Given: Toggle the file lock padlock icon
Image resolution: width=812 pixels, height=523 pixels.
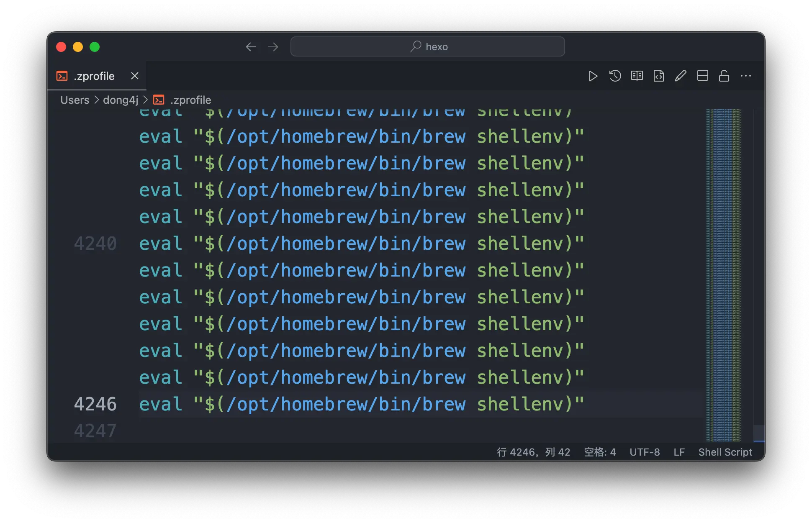Looking at the screenshot, I should coord(724,76).
